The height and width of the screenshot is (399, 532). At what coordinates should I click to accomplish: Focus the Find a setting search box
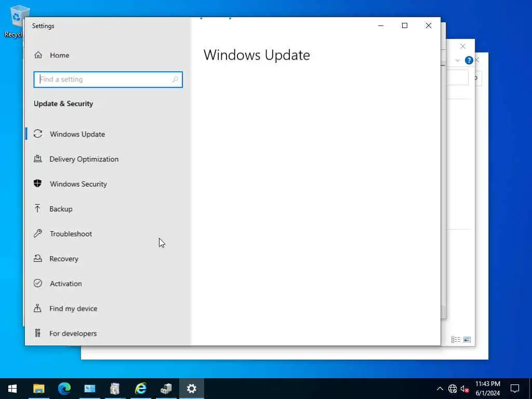[108, 79]
